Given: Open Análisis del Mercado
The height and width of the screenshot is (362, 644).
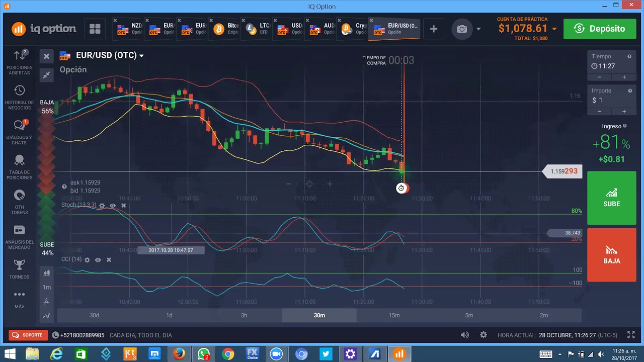Looking at the screenshot, I should [x=19, y=237].
